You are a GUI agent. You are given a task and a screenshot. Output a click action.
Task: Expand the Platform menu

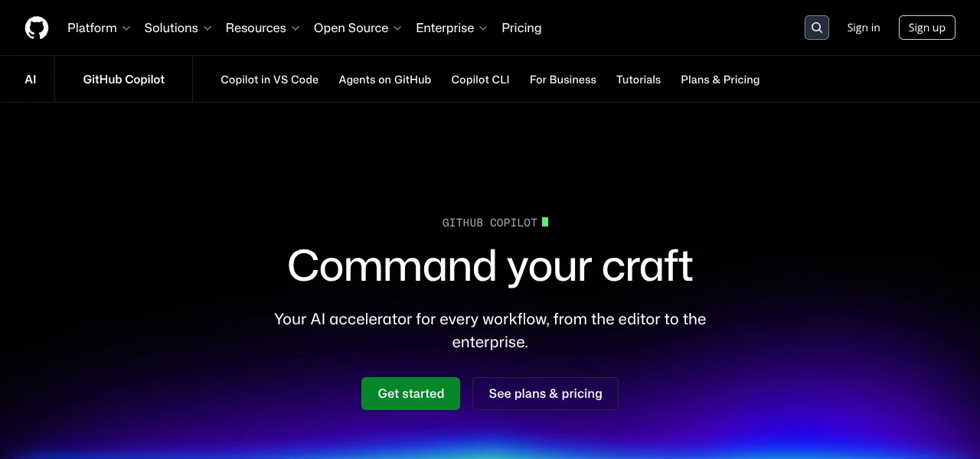[99, 28]
